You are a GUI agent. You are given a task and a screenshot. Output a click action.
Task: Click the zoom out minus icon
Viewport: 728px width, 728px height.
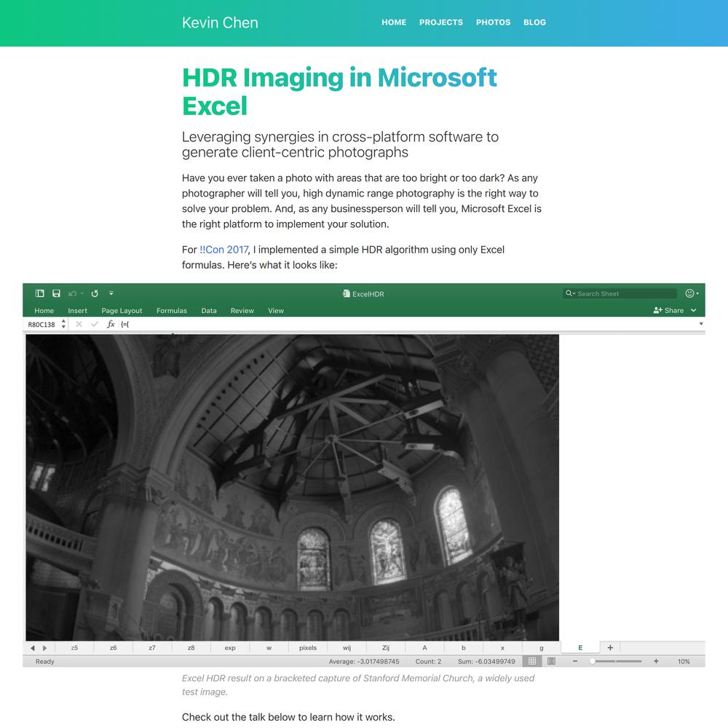point(575,661)
